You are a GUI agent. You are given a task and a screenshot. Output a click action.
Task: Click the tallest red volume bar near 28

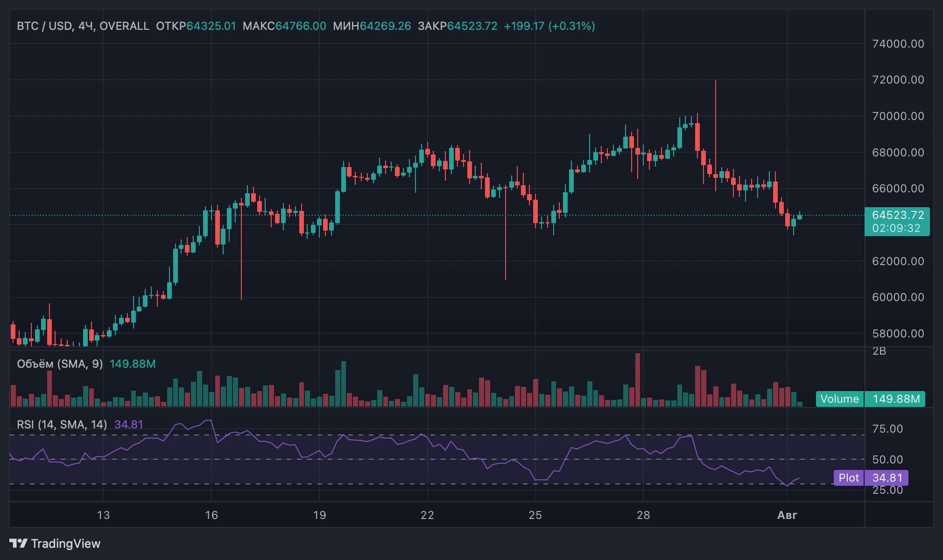[x=638, y=379]
